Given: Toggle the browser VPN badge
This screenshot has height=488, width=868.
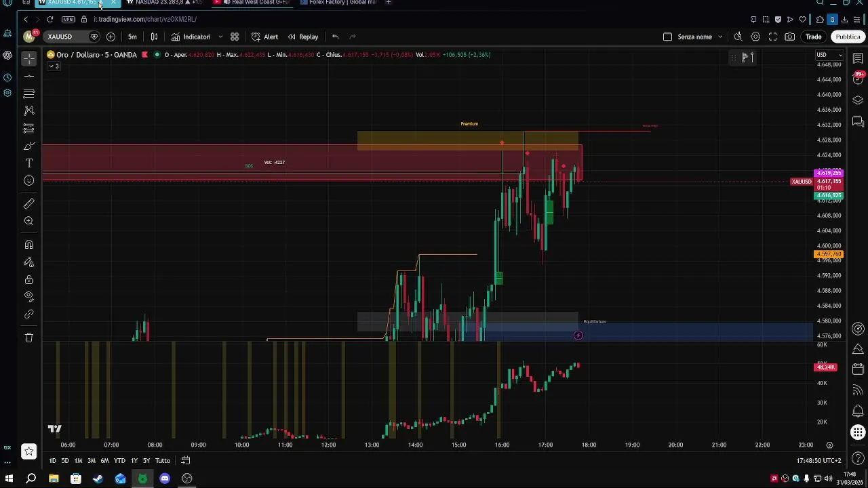Looking at the screenshot, I should pyautogui.click(x=68, y=20).
